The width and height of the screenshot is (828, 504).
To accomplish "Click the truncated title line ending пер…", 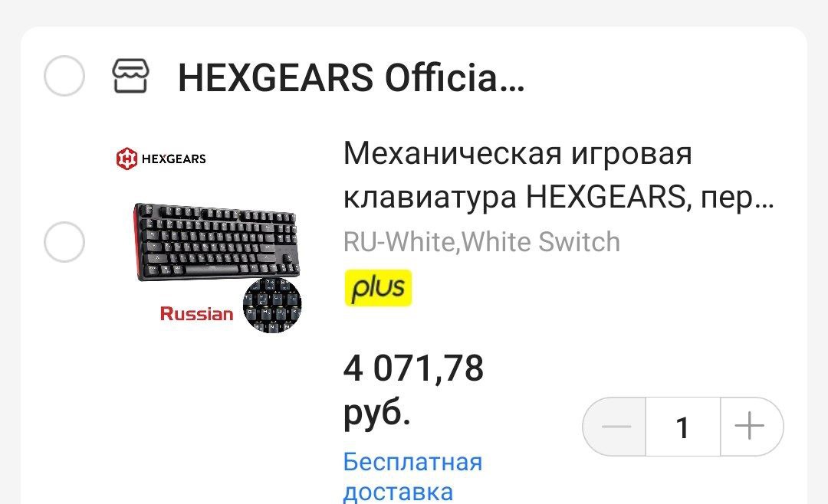I will (558, 198).
